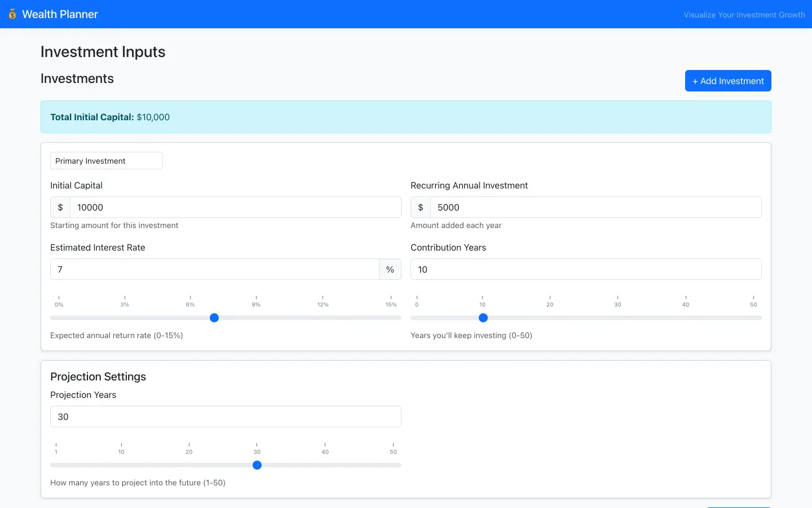
Task: Click the 40 tick on contribution years scale
Action: (x=686, y=305)
